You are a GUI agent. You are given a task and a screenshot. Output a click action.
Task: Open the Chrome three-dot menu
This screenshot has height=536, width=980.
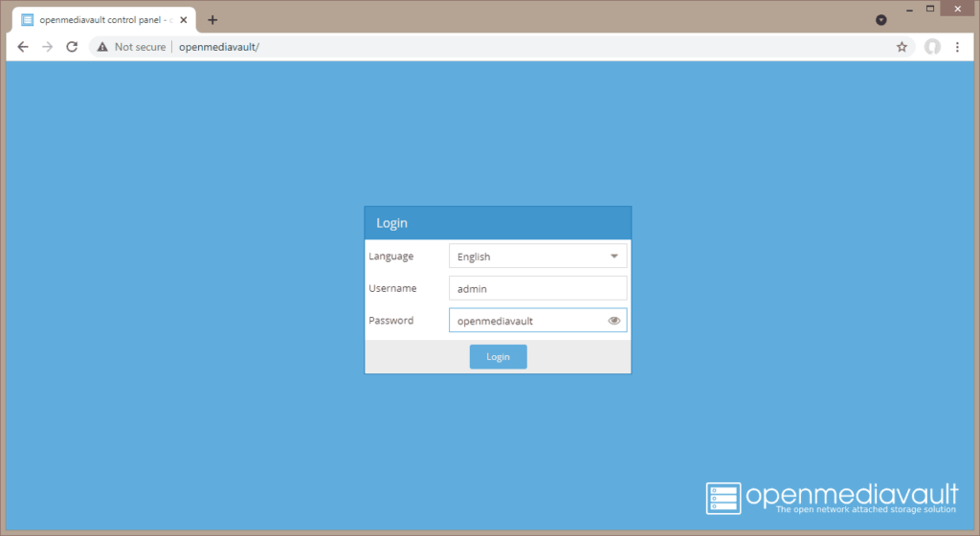tap(957, 47)
